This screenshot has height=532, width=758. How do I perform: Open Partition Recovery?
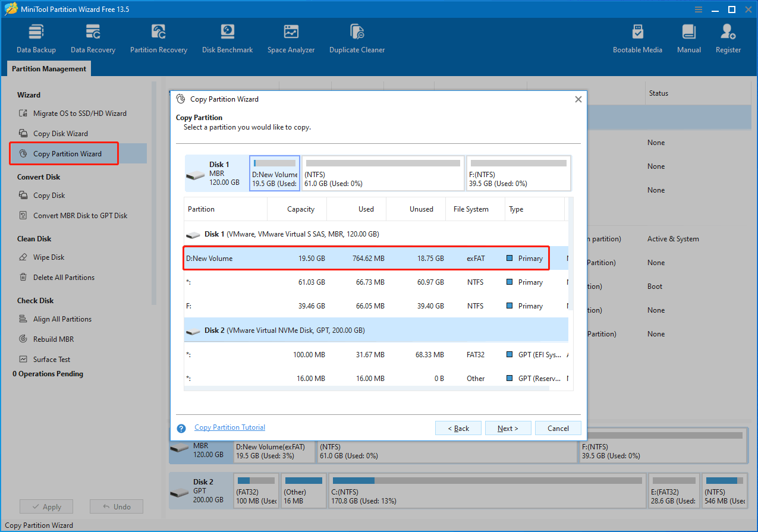point(158,37)
